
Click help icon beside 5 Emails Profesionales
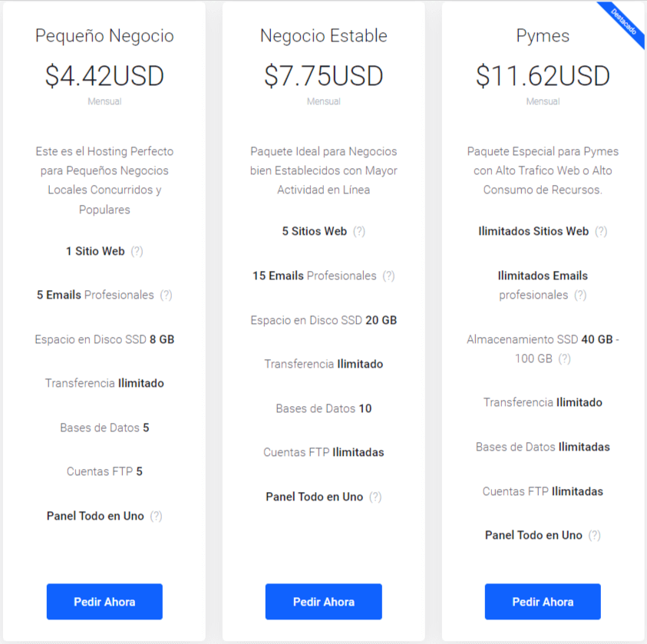pyautogui.click(x=167, y=295)
